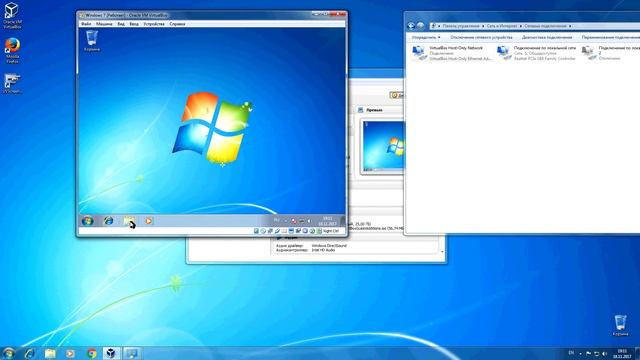Viewport: 640px width, 360px height.
Task: Click Переименование подключения
Action: 611,38
